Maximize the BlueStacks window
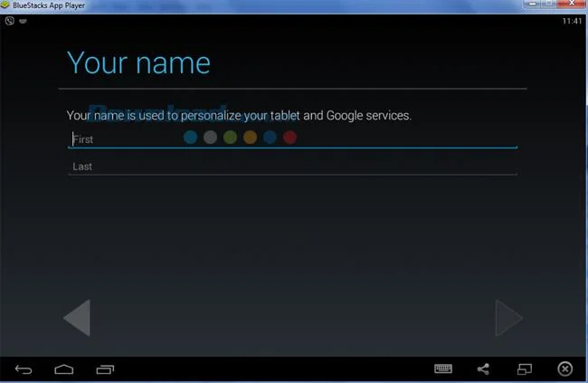Image resolution: width=588 pixels, height=383 pixels. coord(548,4)
